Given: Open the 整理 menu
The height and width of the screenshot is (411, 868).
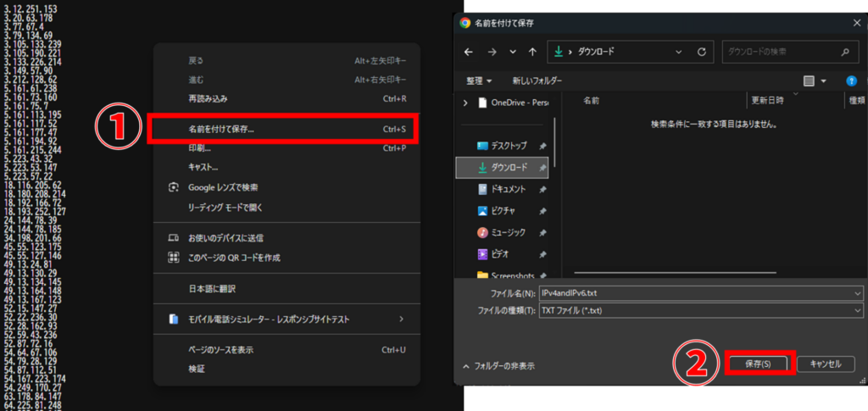Looking at the screenshot, I should coord(479,81).
